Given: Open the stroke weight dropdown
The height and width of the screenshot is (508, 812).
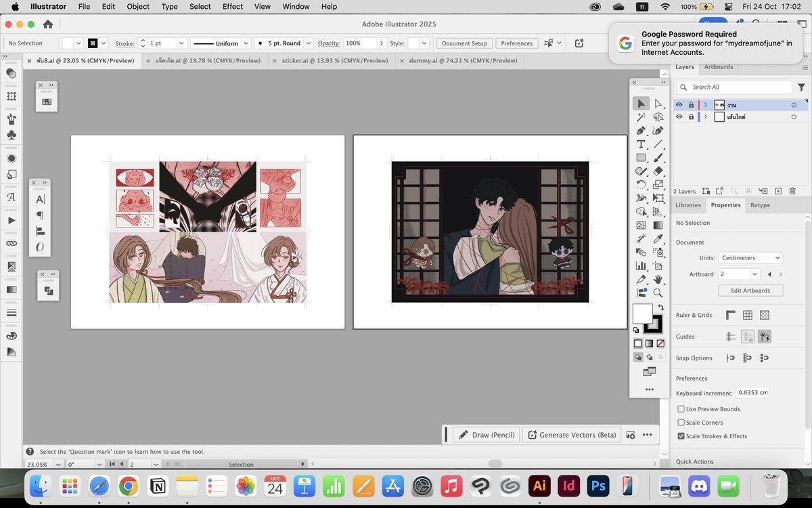Looking at the screenshot, I should (x=181, y=43).
